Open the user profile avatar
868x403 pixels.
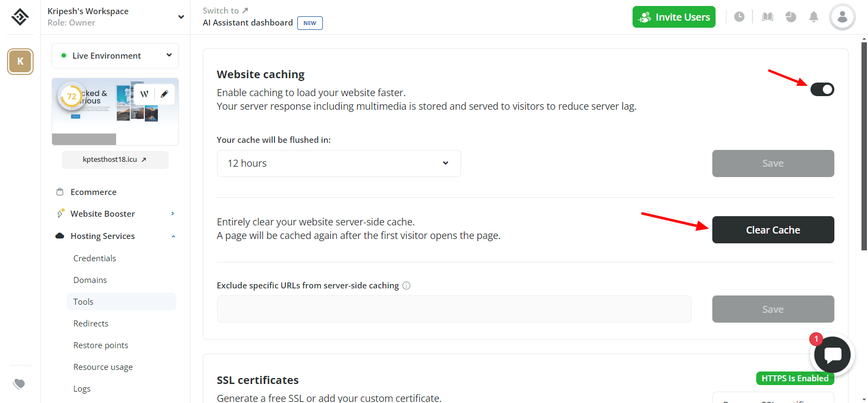[842, 17]
